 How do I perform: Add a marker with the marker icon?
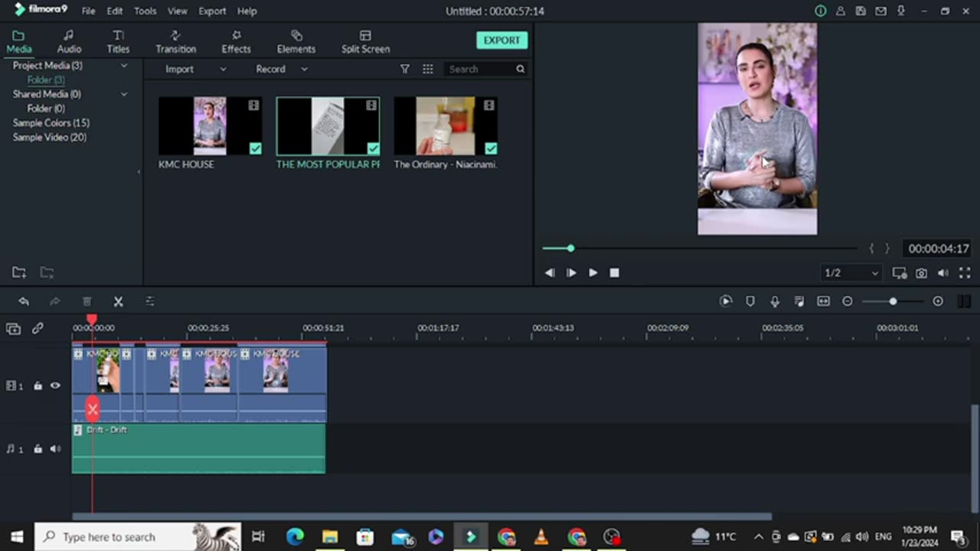tap(750, 302)
